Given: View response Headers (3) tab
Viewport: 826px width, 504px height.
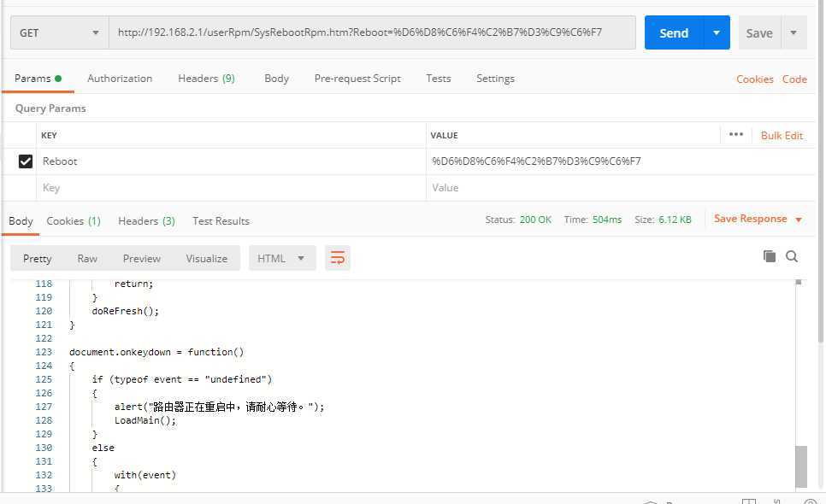Looking at the screenshot, I should [x=146, y=221].
